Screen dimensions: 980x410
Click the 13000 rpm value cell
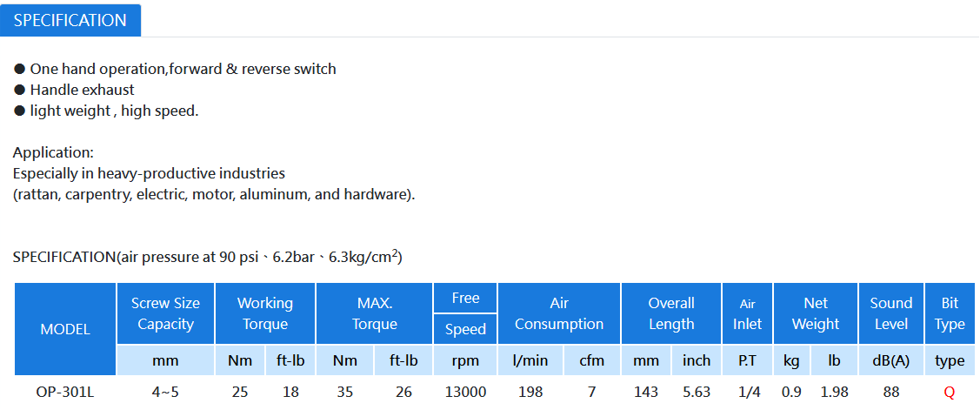pos(465,393)
